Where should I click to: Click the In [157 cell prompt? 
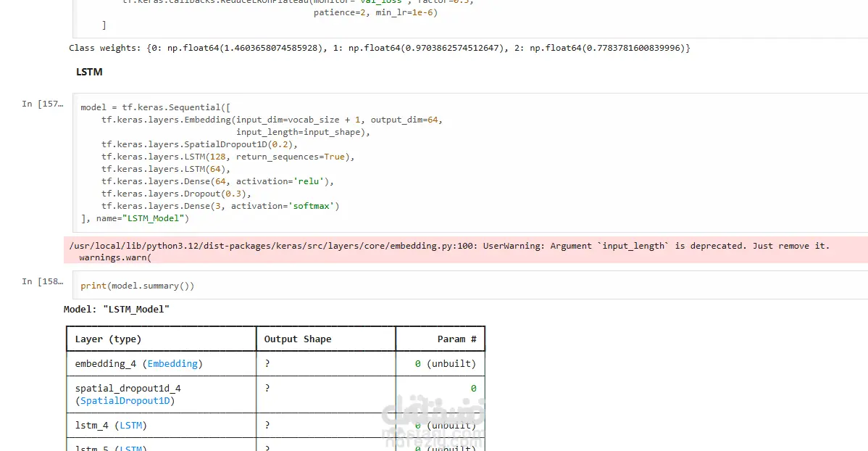(43, 104)
